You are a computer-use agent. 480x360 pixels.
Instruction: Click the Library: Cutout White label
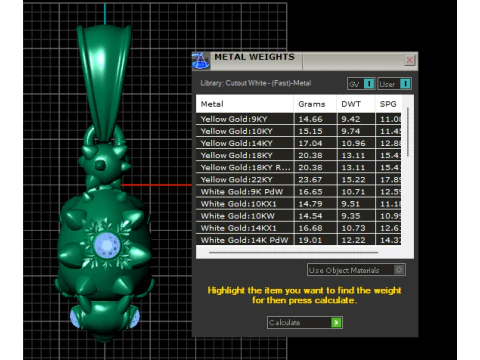(x=256, y=83)
